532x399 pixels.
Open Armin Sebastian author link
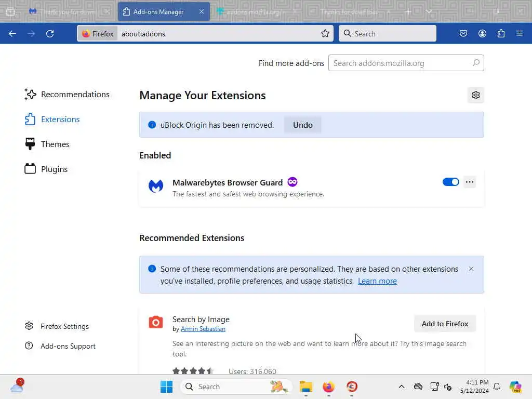click(x=203, y=329)
